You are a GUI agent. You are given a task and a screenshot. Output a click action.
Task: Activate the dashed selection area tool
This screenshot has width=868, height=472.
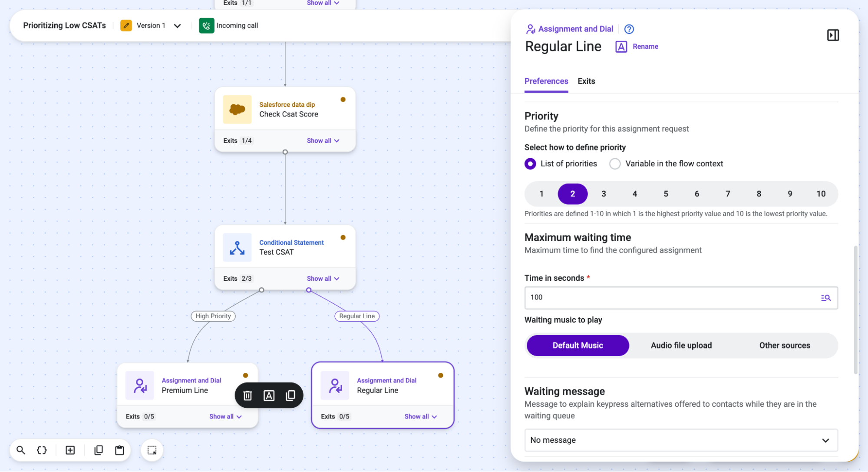tap(152, 450)
